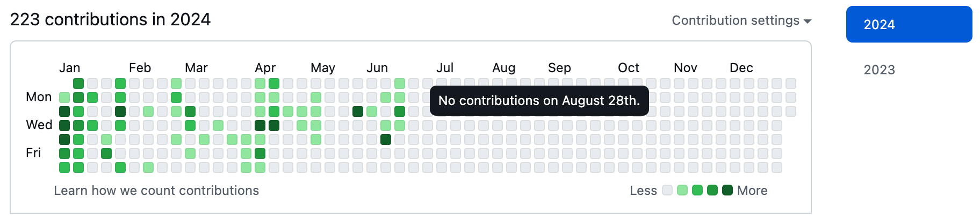The image size is (980, 224).
Task: Switch to 2023 contributions
Action: 880,70
